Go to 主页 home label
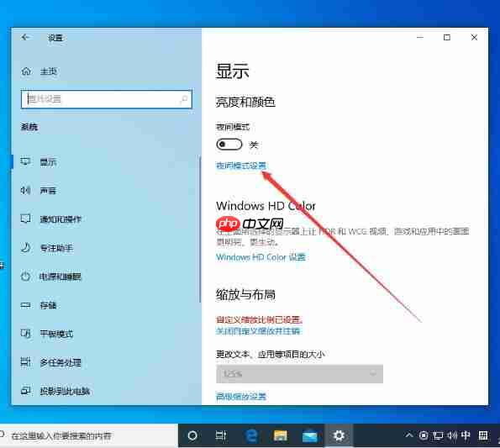The width and height of the screenshot is (500, 448). point(49,71)
